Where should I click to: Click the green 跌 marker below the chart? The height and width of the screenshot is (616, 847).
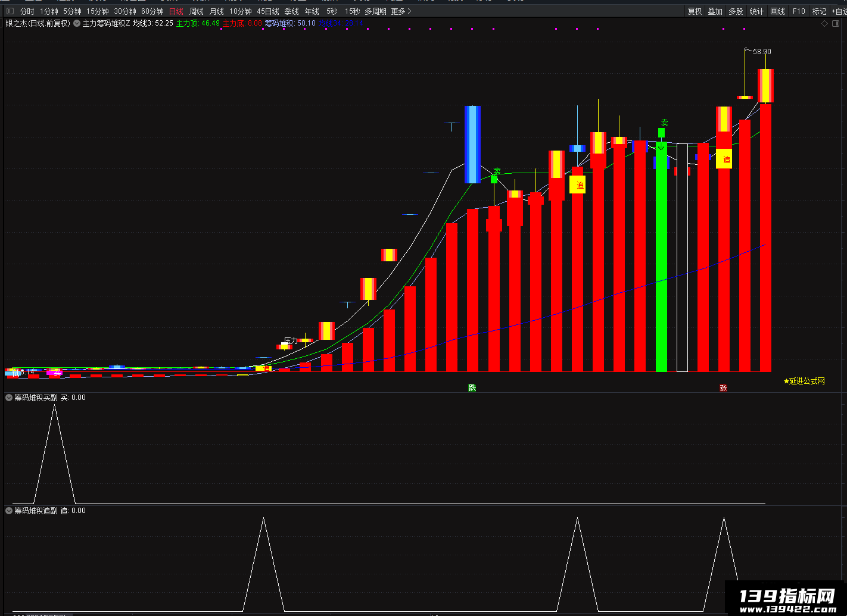click(472, 388)
